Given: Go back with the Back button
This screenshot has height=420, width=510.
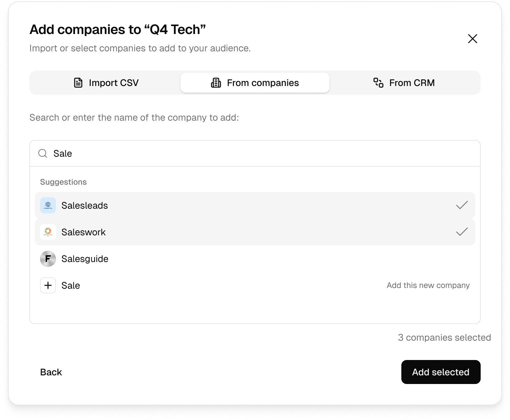Looking at the screenshot, I should pos(51,372).
